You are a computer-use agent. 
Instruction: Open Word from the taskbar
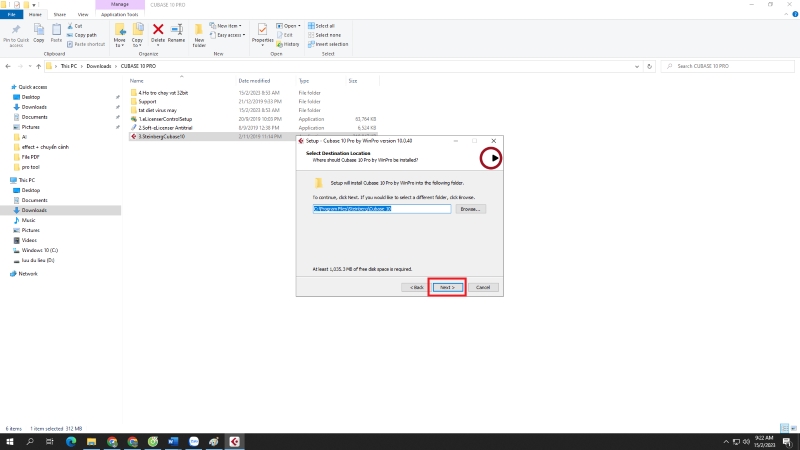(173, 442)
